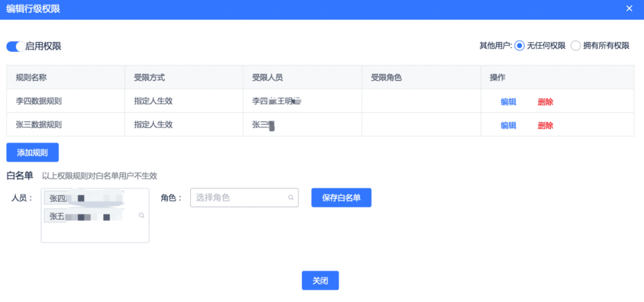Select the 张五 tag in 人员 whitelist
644x302 pixels.
pyautogui.click(x=84, y=216)
